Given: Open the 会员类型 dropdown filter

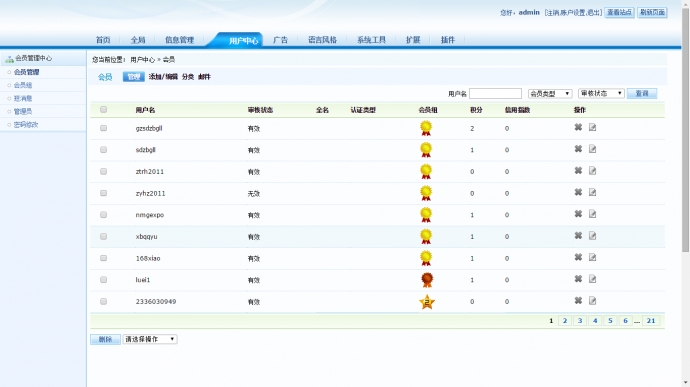Looking at the screenshot, I should pyautogui.click(x=550, y=93).
